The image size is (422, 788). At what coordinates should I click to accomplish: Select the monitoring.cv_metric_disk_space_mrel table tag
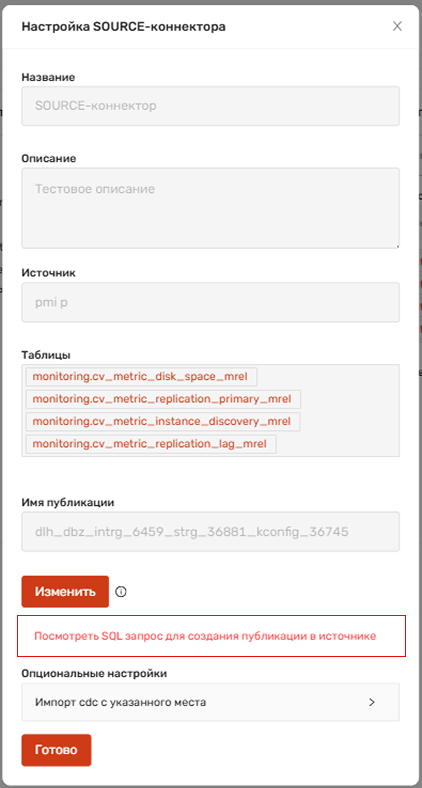point(142,376)
